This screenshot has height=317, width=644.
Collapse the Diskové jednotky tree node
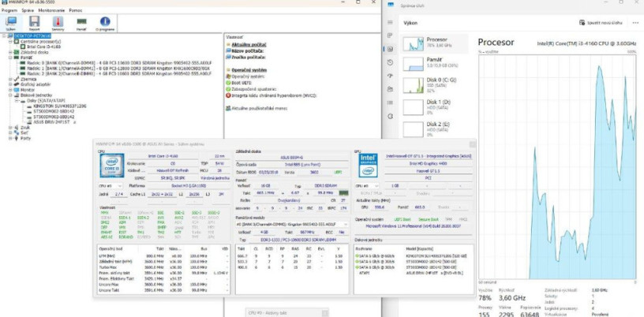(x=11, y=95)
